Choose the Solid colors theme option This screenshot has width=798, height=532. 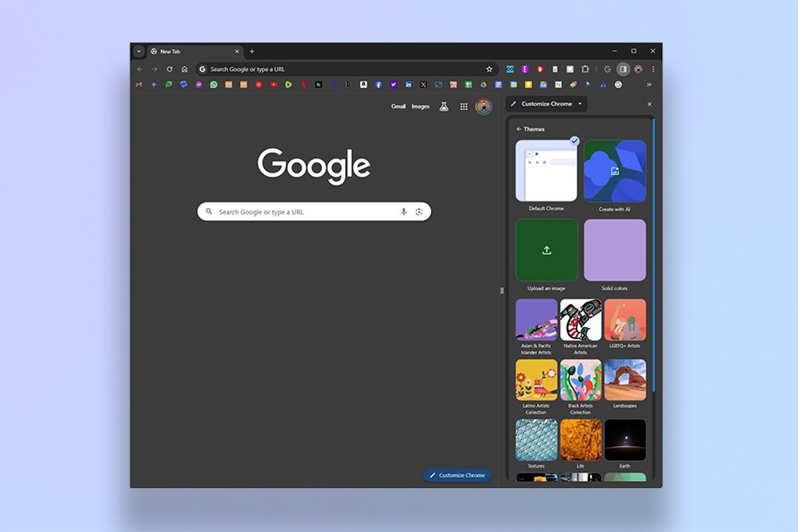click(x=614, y=250)
